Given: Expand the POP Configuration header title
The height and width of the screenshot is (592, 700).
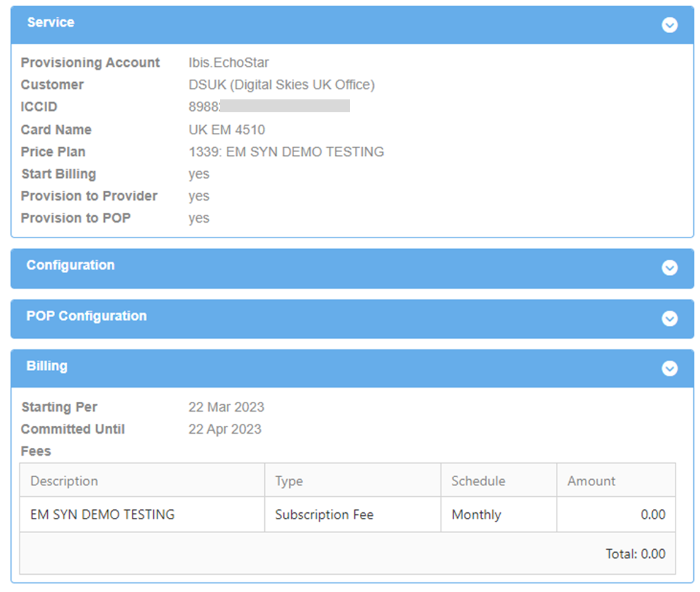Looking at the screenshot, I should (x=86, y=317).
